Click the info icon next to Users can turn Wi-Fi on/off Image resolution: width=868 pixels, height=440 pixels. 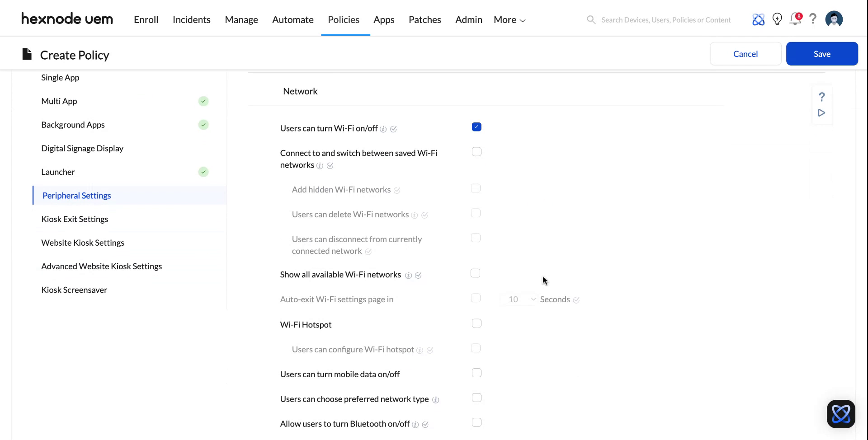pyautogui.click(x=384, y=129)
